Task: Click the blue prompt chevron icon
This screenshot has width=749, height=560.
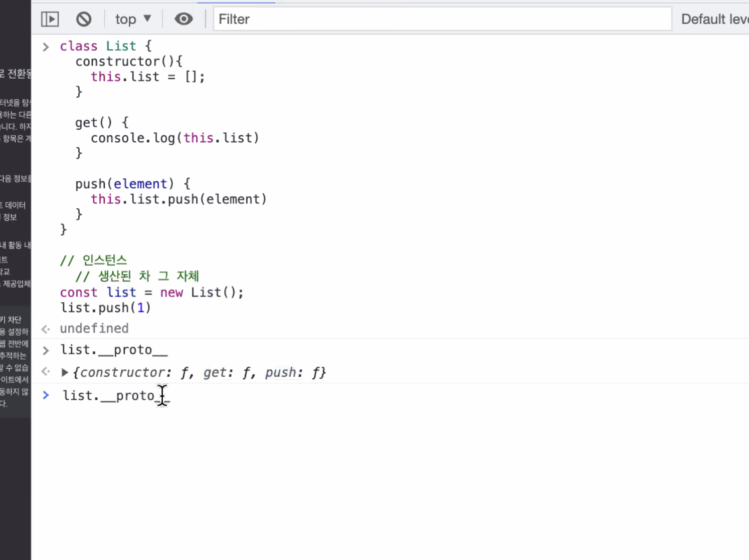Action: pyautogui.click(x=46, y=395)
